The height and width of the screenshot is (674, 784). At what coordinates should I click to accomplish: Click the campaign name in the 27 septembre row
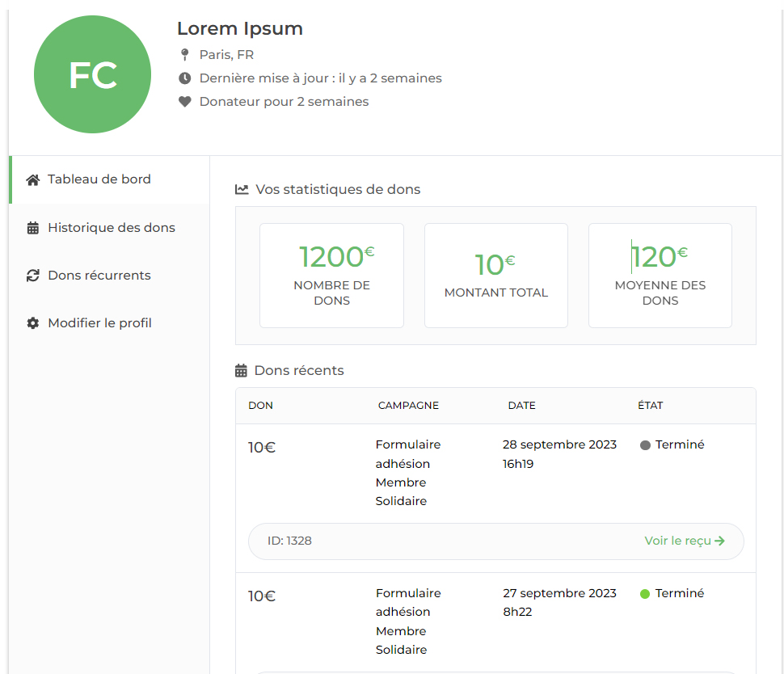click(408, 621)
